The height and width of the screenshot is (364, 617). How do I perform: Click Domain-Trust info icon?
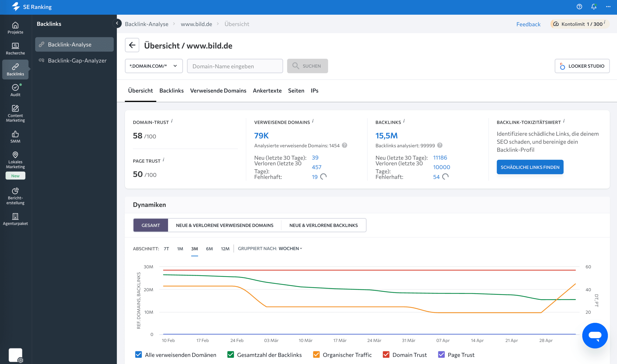coord(172,121)
